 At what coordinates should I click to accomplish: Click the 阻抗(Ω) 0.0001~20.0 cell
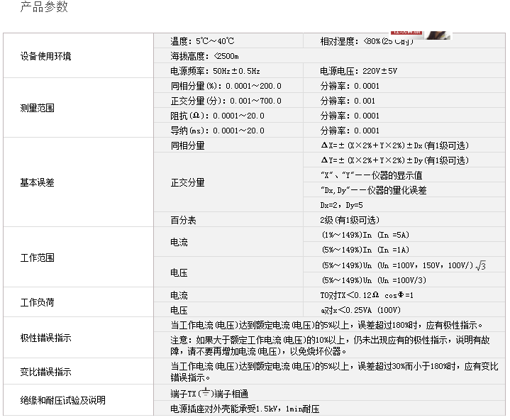pyautogui.click(x=217, y=116)
